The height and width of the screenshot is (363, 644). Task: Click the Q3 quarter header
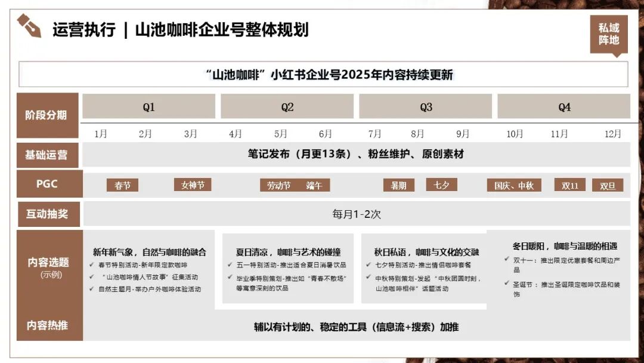point(426,106)
